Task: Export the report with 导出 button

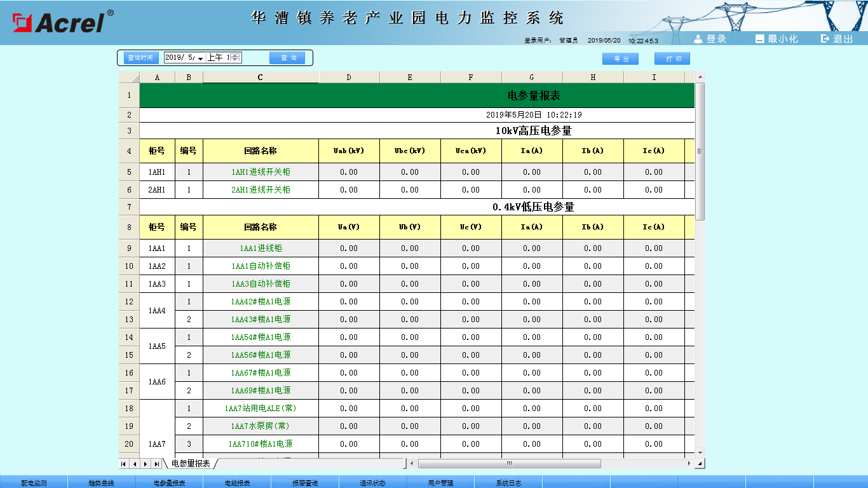Action: [x=621, y=58]
